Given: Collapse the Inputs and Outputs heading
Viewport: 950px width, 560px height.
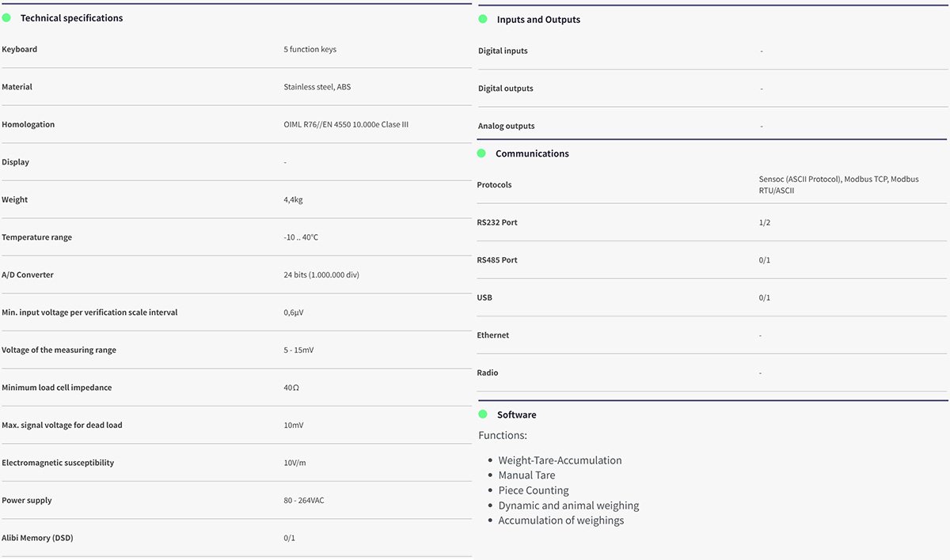Looking at the screenshot, I should (x=538, y=20).
